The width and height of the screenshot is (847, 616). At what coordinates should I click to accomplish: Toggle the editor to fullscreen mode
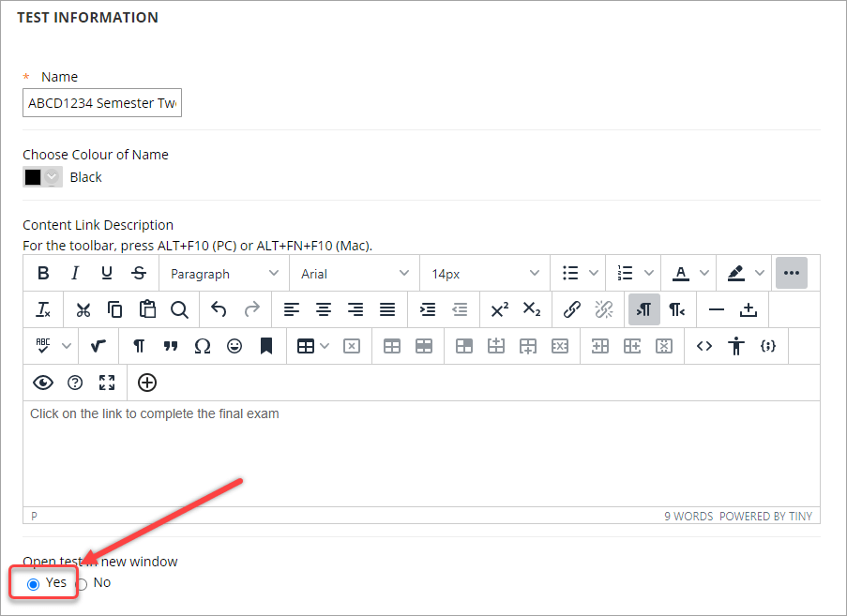(106, 383)
